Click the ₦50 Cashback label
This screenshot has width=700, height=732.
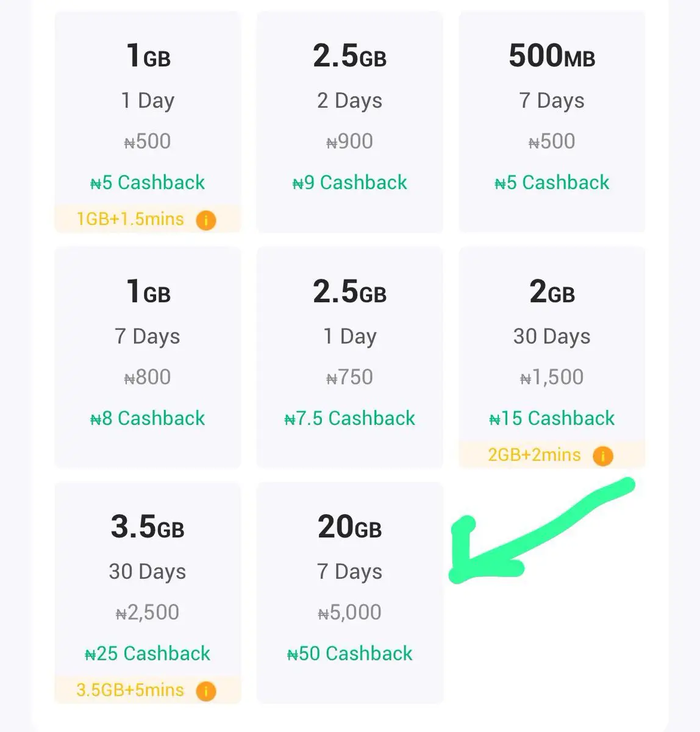point(349,654)
